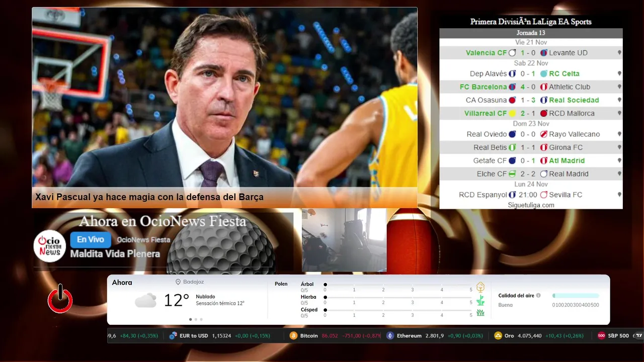Viewport: 644px width, 362px height.
Task: Click the FC Barcelona crest
Action: tap(513, 87)
